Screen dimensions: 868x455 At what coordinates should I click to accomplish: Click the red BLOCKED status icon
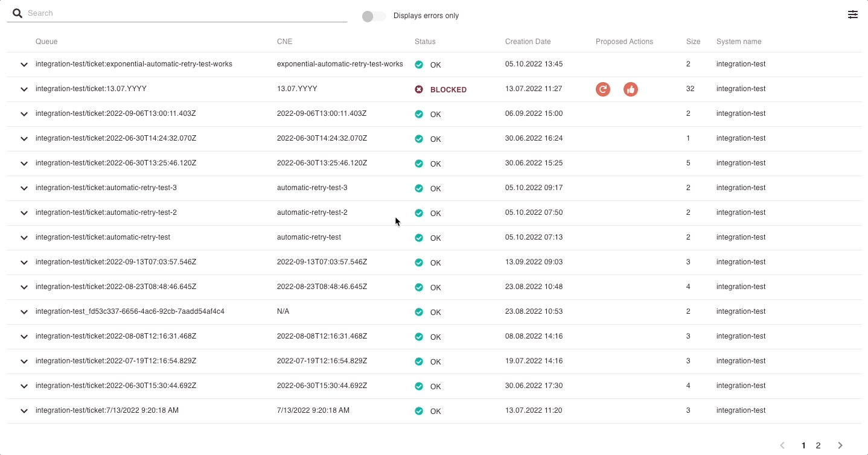pyautogui.click(x=419, y=89)
